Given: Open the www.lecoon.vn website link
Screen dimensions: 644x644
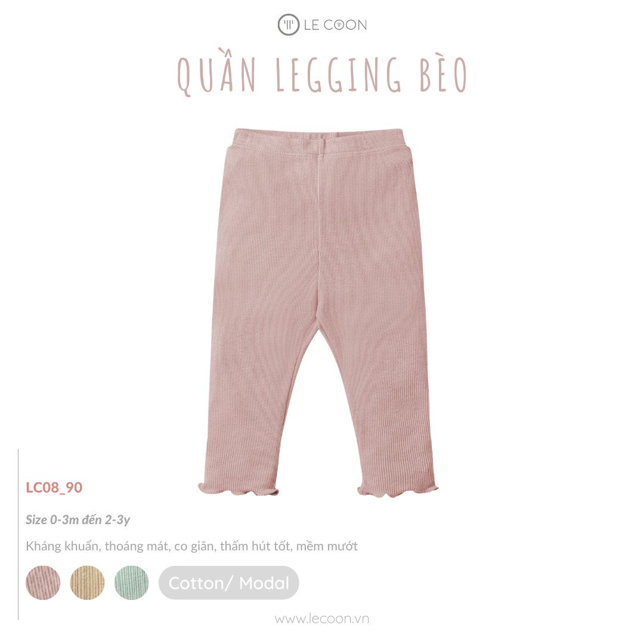Looking at the screenshot, I should pos(322,618).
